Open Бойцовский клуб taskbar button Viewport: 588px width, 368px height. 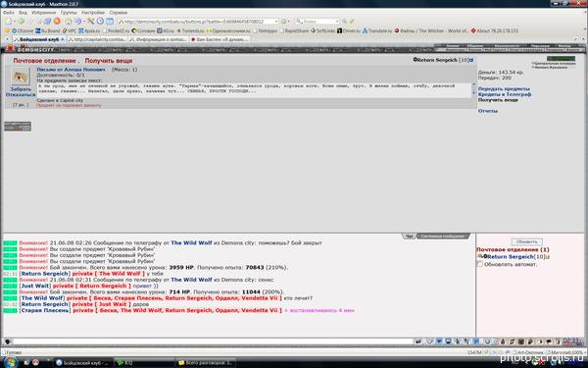coord(82,363)
